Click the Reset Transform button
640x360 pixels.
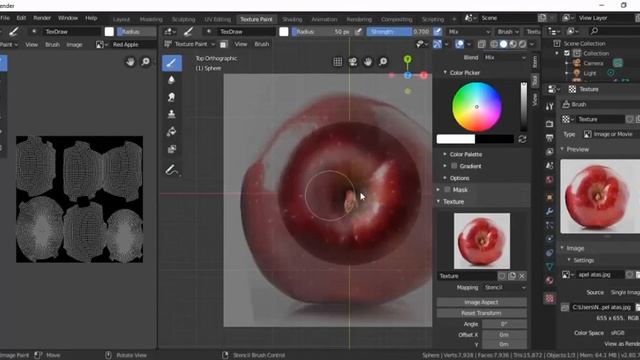coord(481,313)
